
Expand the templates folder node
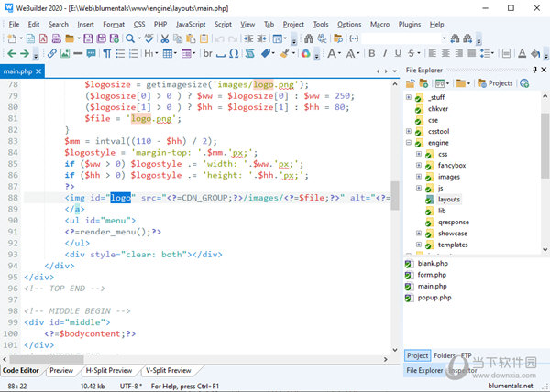tap(419, 245)
